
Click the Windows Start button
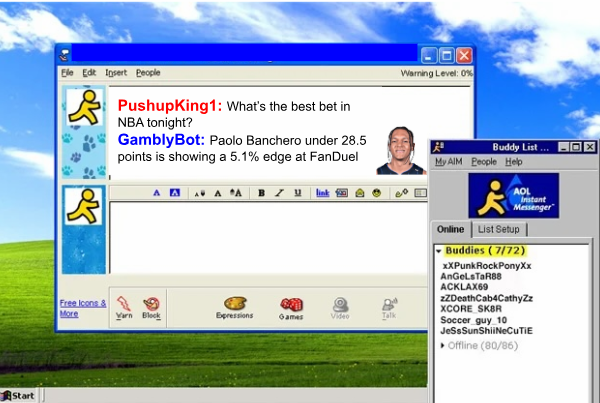pos(18,396)
